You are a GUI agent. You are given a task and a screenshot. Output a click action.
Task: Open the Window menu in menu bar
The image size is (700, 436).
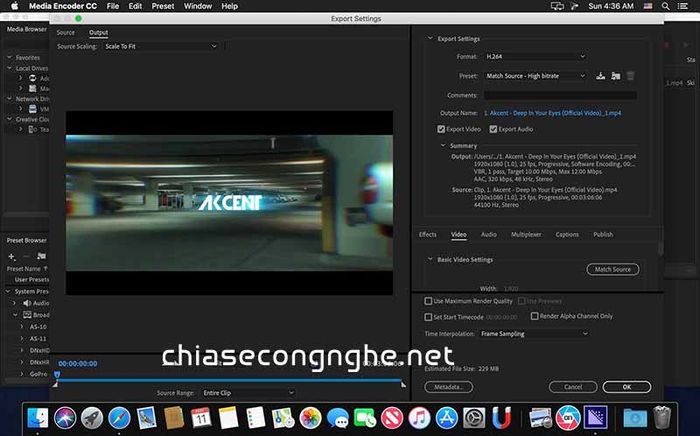coord(198,6)
